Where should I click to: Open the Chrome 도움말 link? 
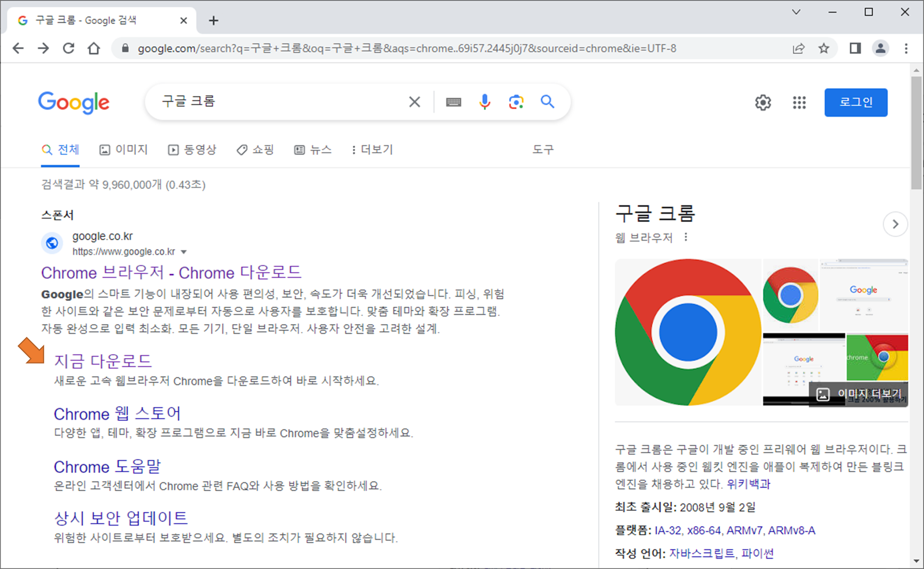pyautogui.click(x=107, y=466)
